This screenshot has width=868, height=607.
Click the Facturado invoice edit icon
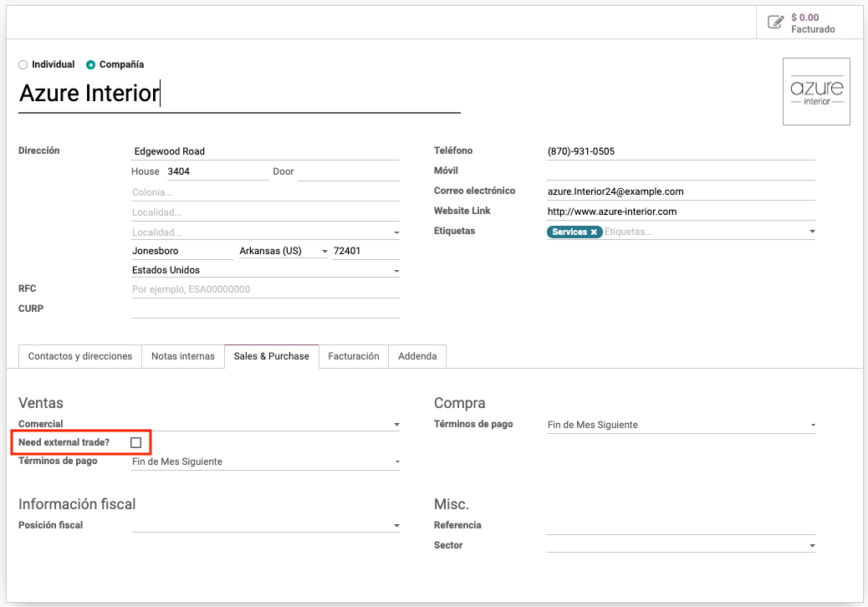coord(775,22)
